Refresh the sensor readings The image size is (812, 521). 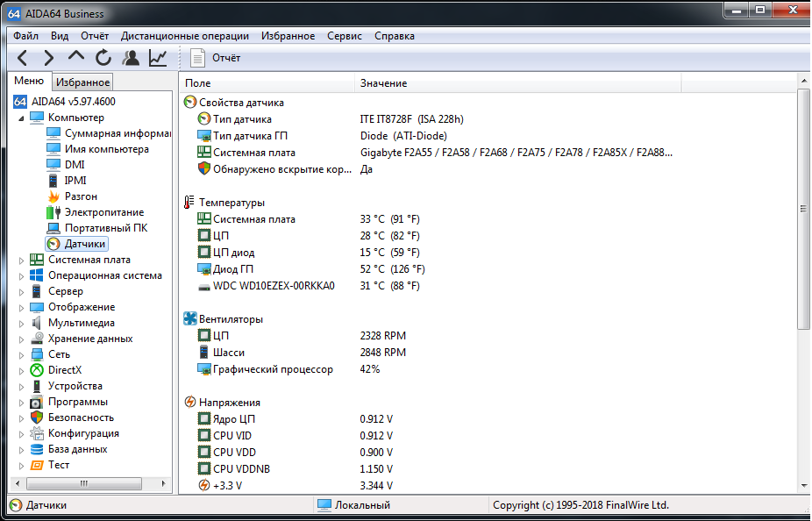[103, 58]
